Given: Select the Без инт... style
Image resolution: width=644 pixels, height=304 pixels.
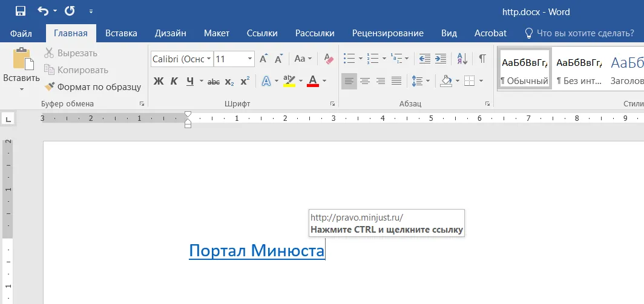Looking at the screenshot, I should click(x=579, y=68).
